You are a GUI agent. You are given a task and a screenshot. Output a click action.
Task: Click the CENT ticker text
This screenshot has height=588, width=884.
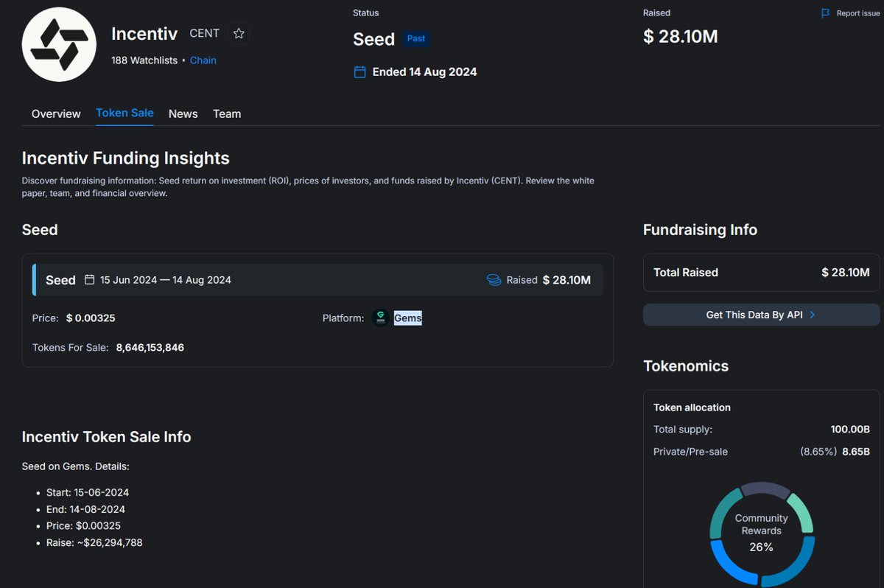205,33
